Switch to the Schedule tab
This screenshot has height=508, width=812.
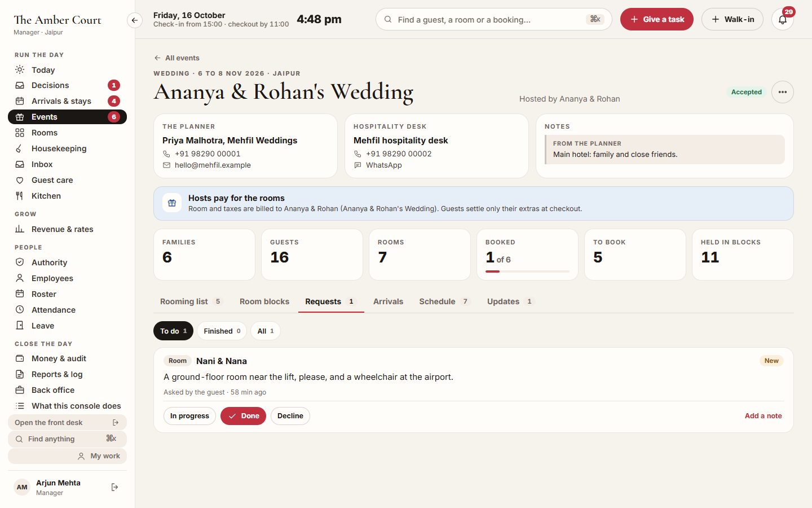[444, 301]
